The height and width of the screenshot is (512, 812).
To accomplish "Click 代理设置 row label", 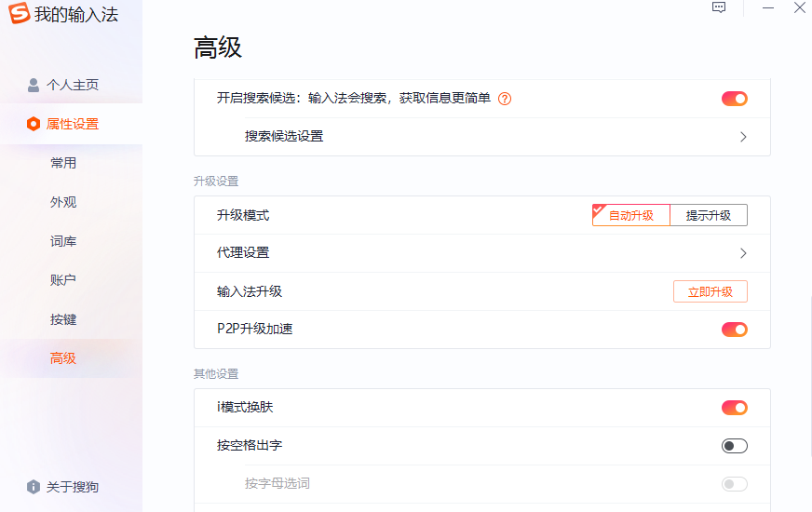I will pos(243,252).
